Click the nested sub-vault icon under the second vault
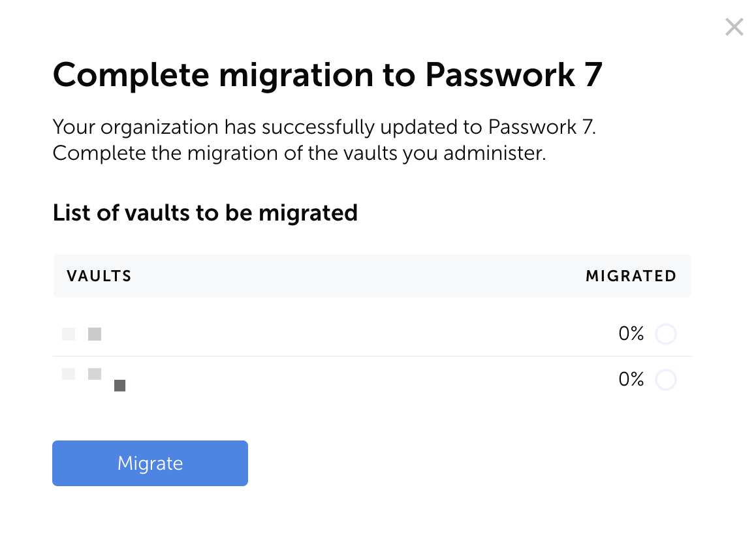 pos(119,386)
